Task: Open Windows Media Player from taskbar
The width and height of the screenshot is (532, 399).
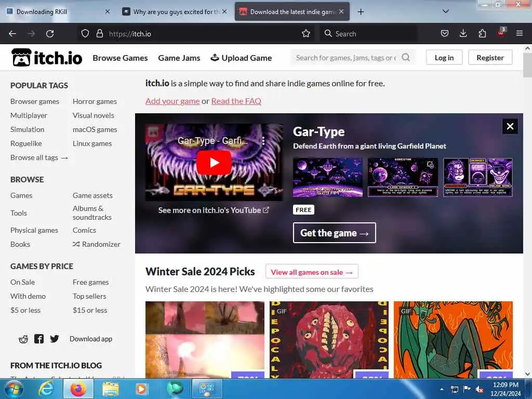Action: click(141, 389)
